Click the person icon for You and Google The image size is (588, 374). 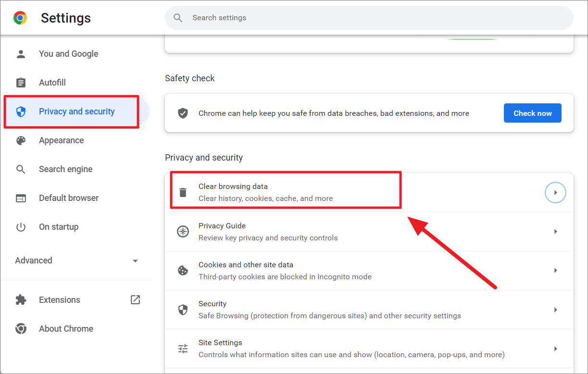[21, 54]
